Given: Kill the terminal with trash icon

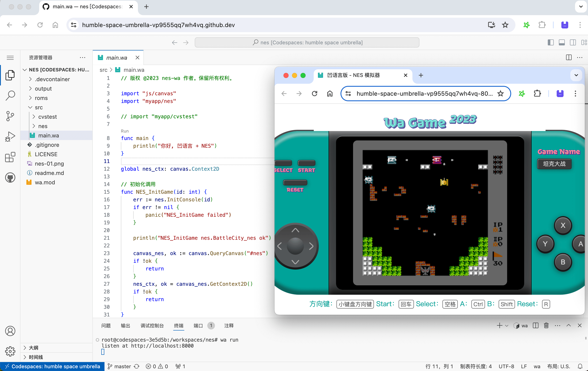Looking at the screenshot, I should point(546,326).
